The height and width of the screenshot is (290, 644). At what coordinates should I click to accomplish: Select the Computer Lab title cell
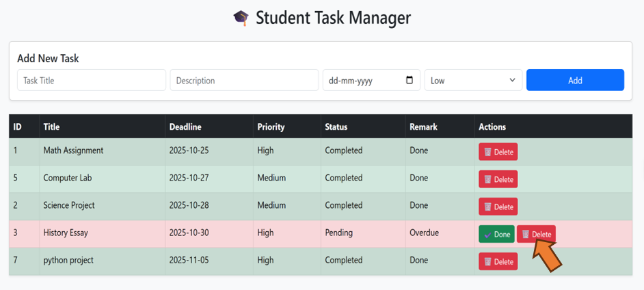click(x=103, y=179)
